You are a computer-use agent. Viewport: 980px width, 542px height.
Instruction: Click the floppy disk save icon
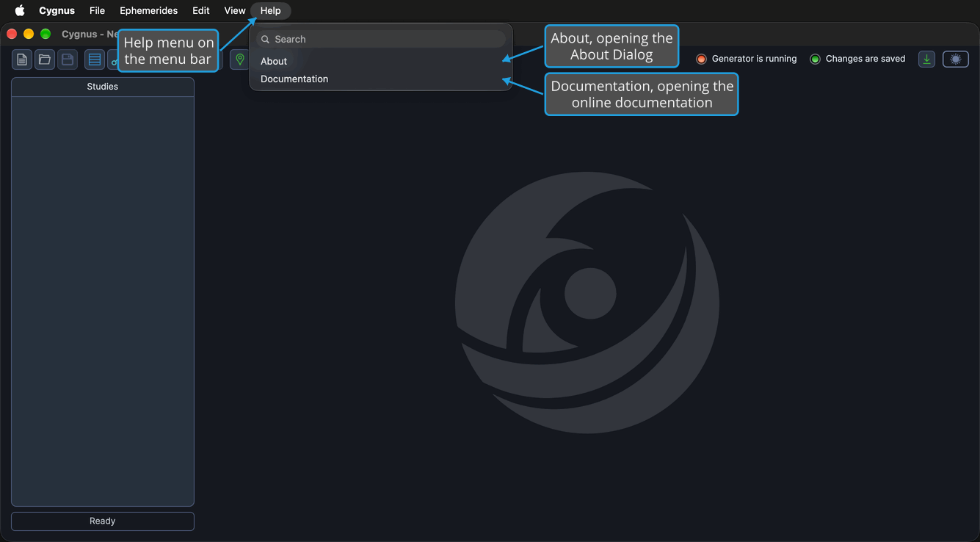(68, 59)
